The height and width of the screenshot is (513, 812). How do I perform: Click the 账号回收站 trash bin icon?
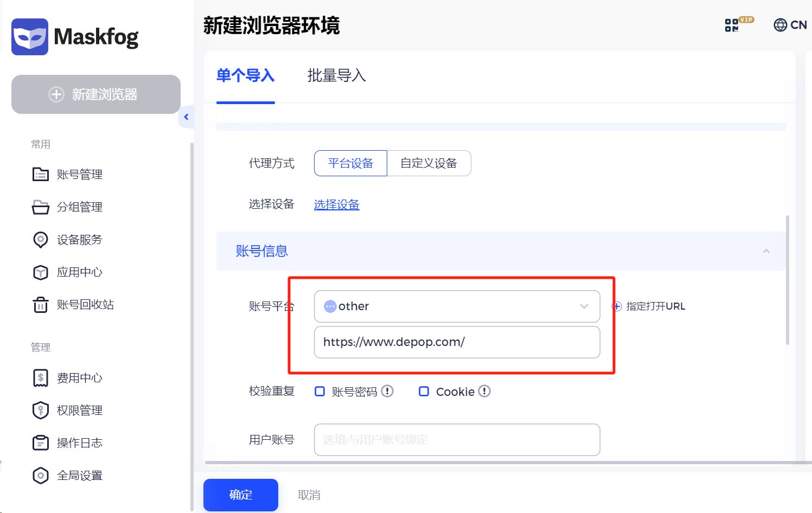click(x=41, y=305)
